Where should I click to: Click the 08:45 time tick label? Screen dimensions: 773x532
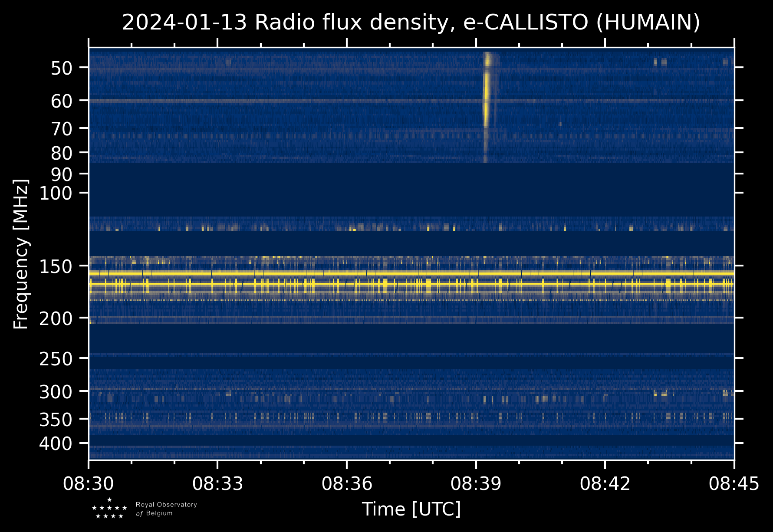click(734, 483)
